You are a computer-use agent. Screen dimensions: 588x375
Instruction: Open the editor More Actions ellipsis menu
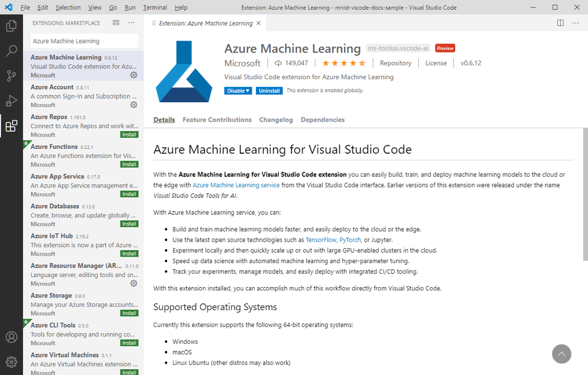[x=576, y=23]
